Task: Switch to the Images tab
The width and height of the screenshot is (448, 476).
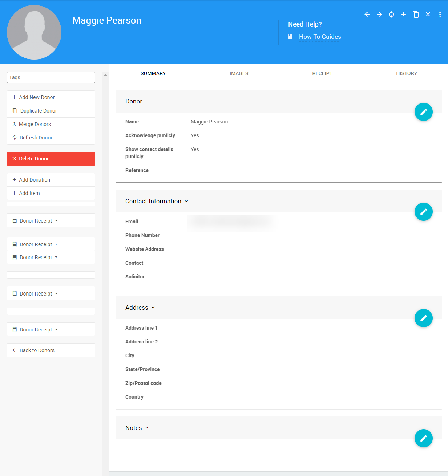Action: (239, 73)
